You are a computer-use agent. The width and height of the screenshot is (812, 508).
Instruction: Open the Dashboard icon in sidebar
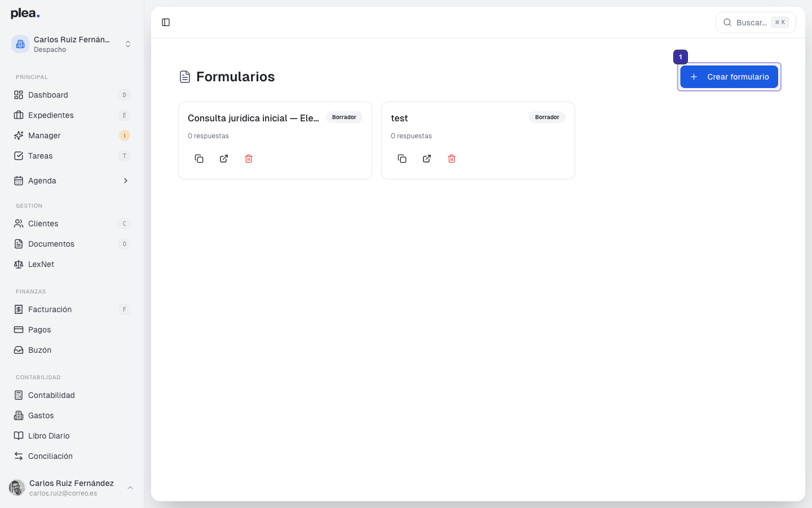[x=19, y=95]
